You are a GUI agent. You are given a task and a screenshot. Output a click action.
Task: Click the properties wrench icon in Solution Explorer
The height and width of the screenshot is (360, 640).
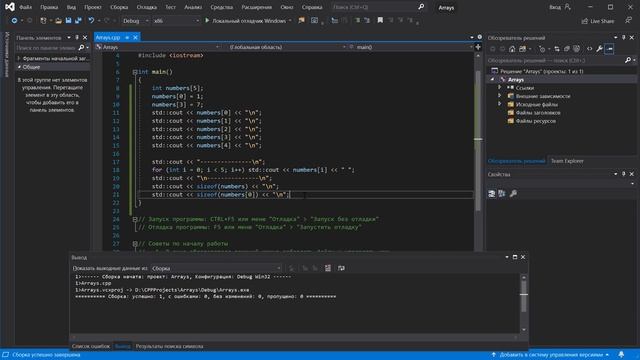(599, 49)
